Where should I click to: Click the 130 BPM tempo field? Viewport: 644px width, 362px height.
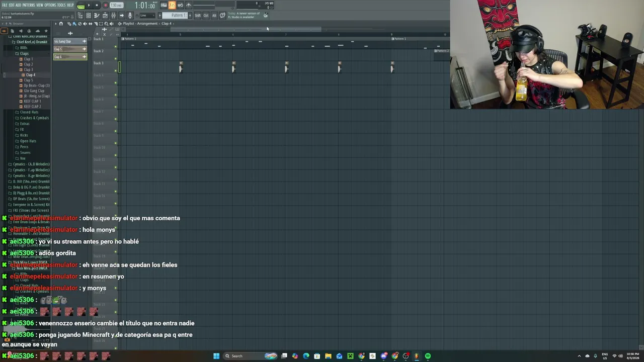(x=116, y=6)
